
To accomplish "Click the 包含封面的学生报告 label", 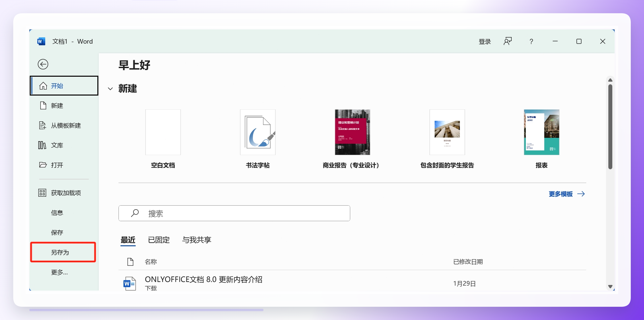I will coord(447,165).
